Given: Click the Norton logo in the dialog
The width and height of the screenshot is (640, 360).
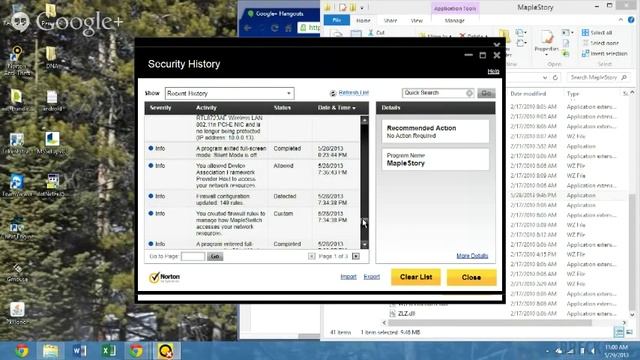Looking at the screenshot, I should click(x=164, y=278).
